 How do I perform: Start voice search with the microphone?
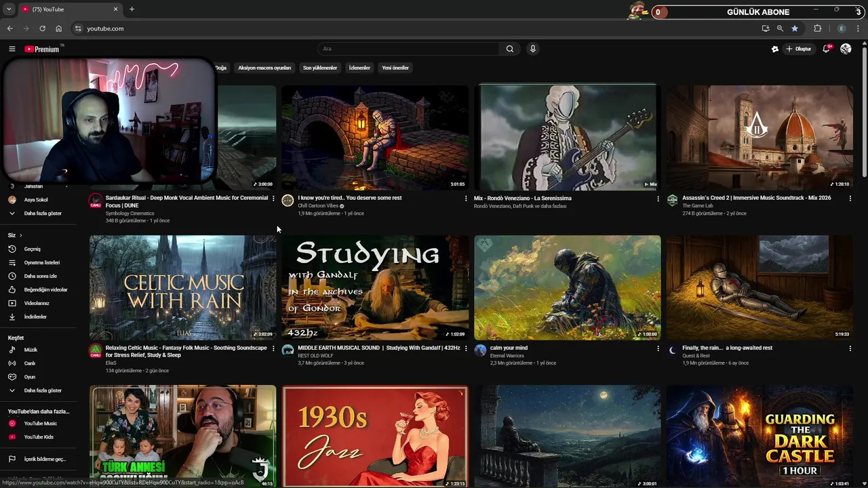point(532,49)
